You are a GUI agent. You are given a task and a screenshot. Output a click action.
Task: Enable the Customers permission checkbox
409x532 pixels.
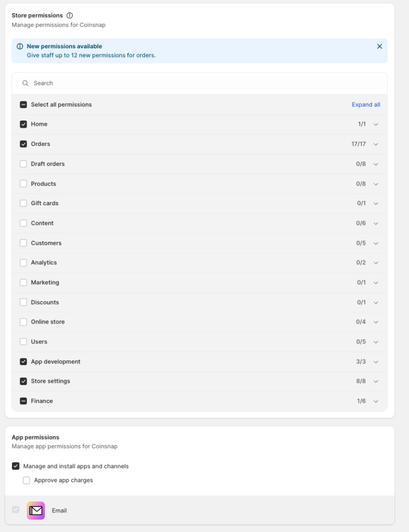[x=23, y=243]
